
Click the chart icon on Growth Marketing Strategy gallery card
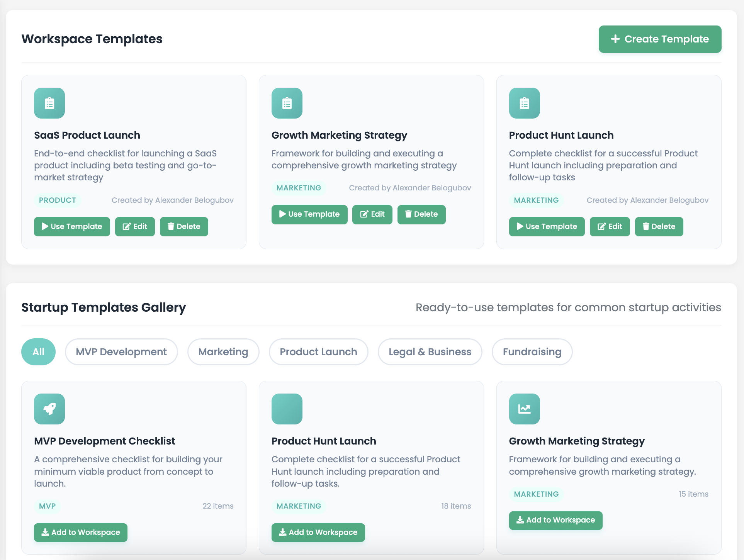tap(524, 409)
